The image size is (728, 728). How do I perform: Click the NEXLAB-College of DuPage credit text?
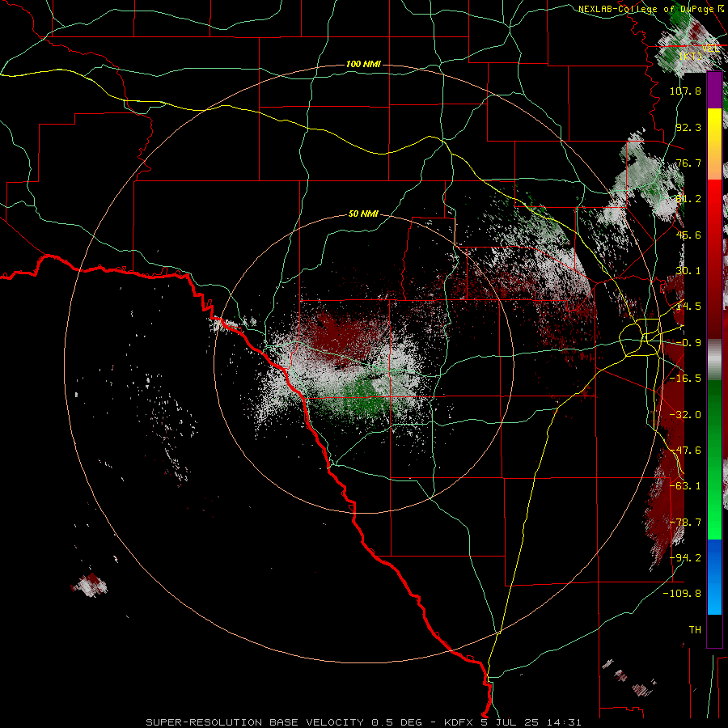point(645,9)
